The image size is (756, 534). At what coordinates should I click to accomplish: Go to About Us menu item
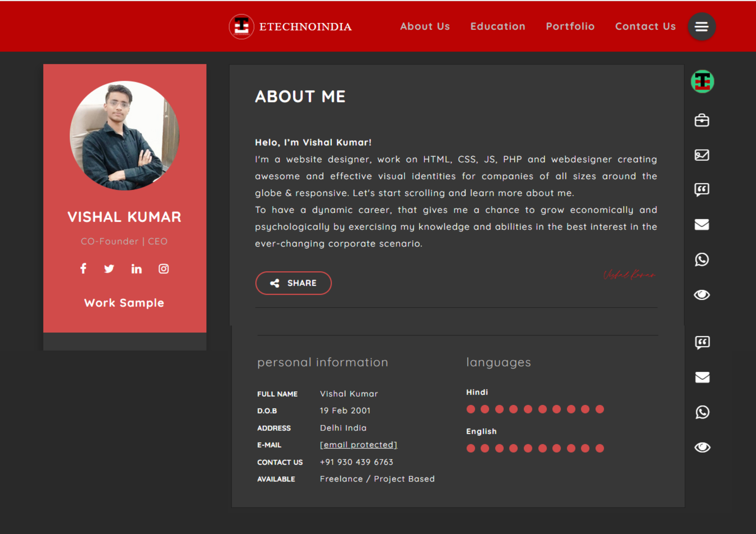(425, 26)
